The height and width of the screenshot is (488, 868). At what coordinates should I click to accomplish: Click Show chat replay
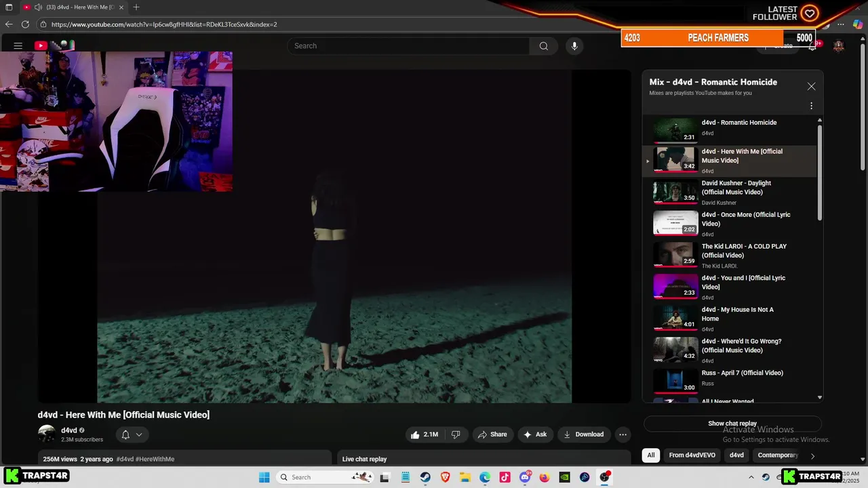point(732,424)
